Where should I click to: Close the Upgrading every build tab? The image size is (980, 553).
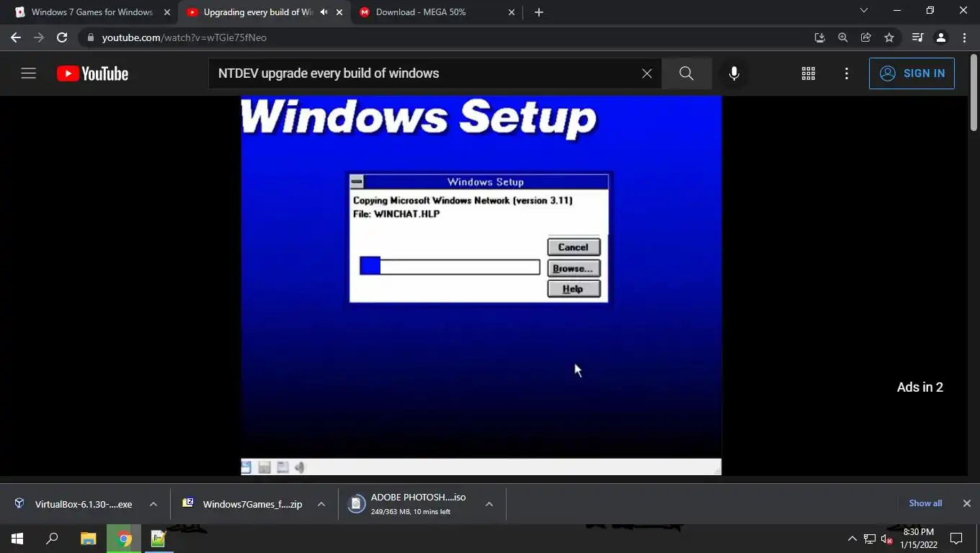click(x=339, y=12)
